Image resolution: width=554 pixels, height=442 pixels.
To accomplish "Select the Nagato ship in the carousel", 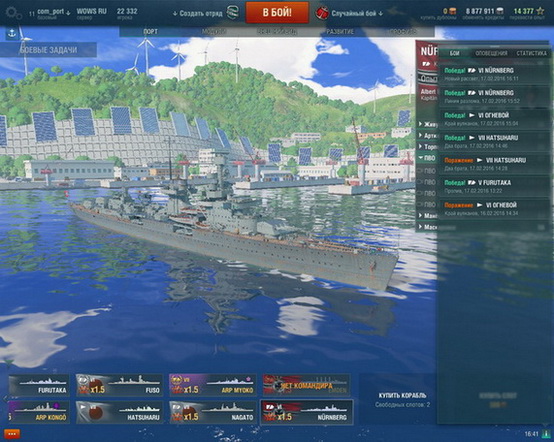I will click(x=213, y=412).
